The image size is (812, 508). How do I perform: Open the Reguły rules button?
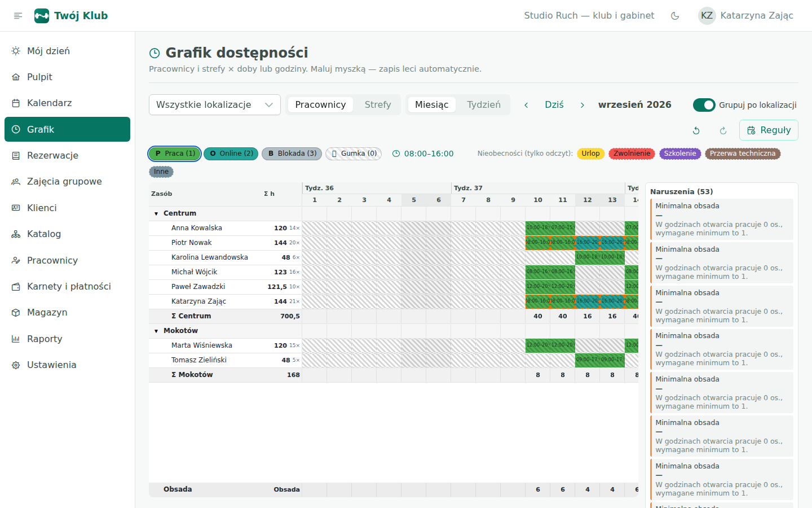(769, 130)
